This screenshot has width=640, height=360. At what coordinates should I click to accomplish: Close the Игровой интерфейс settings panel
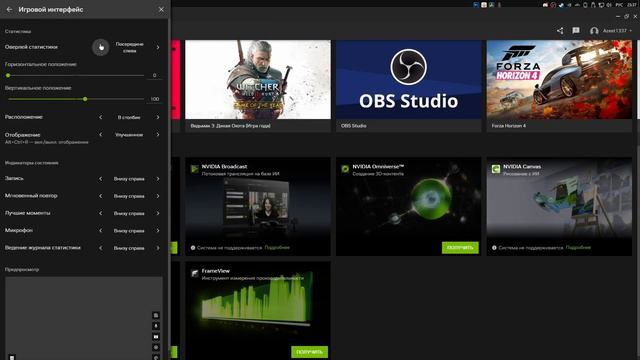pyautogui.click(x=161, y=9)
